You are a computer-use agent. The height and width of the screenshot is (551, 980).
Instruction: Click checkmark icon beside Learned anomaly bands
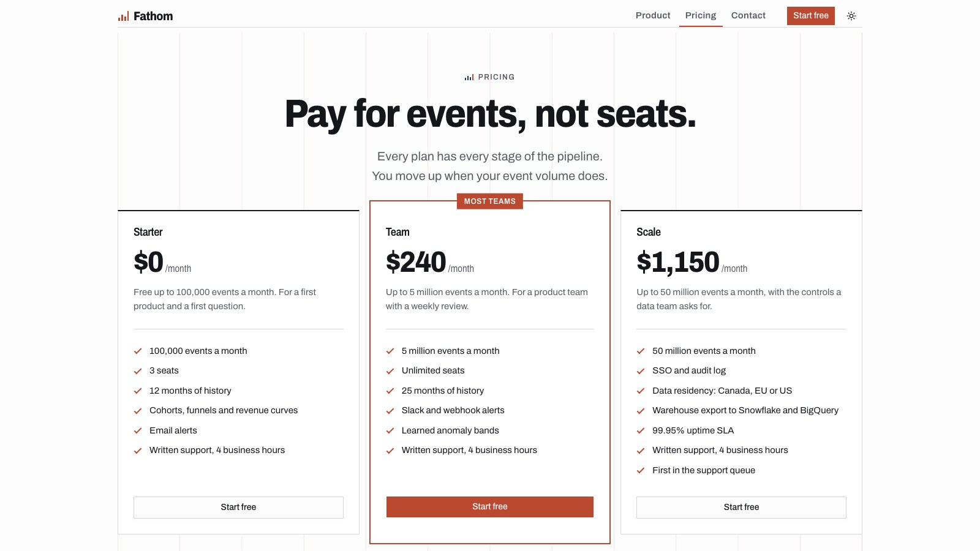click(x=390, y=431)
